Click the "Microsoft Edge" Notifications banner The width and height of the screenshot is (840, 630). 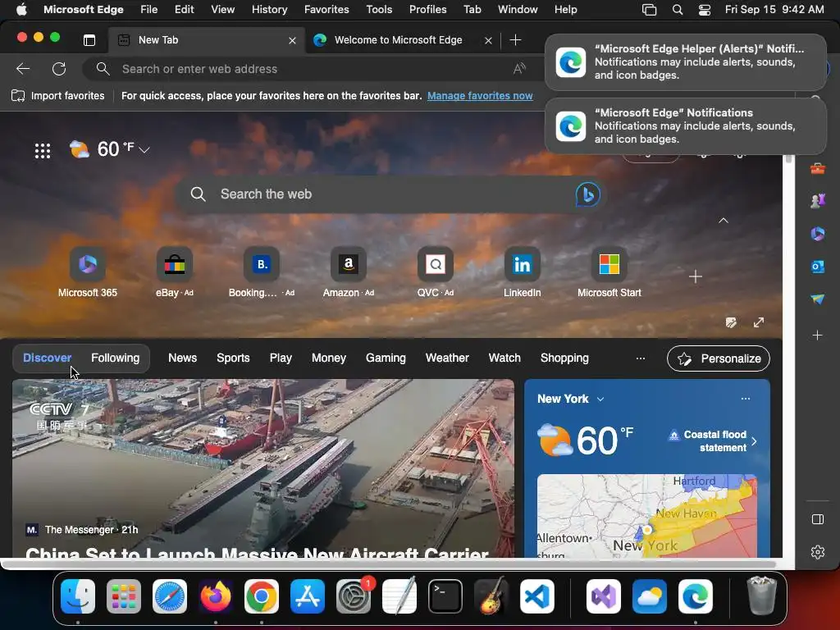click(x=686, y=126)
